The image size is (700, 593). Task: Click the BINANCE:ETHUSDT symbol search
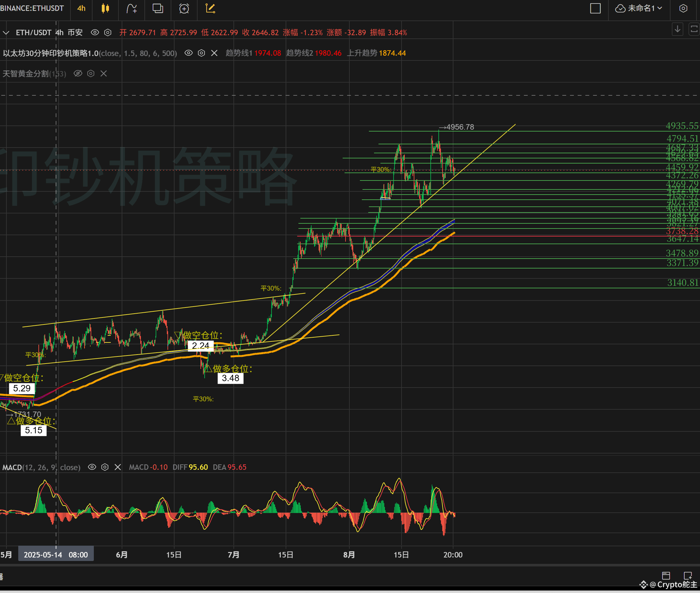coord(32,8)
